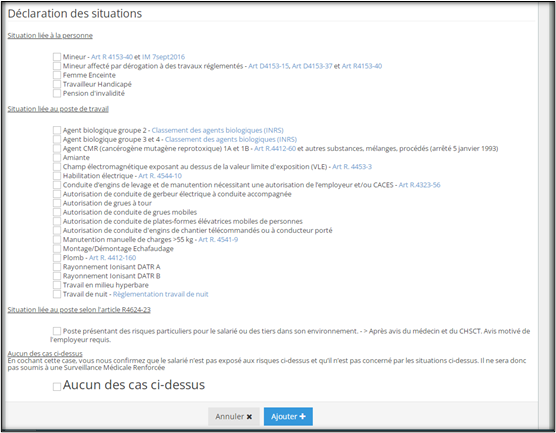The image size is (556, 433).
Task: Tick the Aucun des cas ci-dessus box
Action: 57,387
